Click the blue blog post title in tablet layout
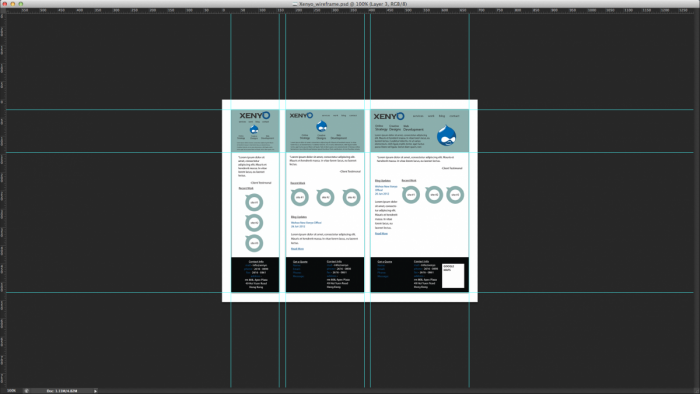Image resolution: width=700 pixels, height=394 pixels. pos(306,224)
